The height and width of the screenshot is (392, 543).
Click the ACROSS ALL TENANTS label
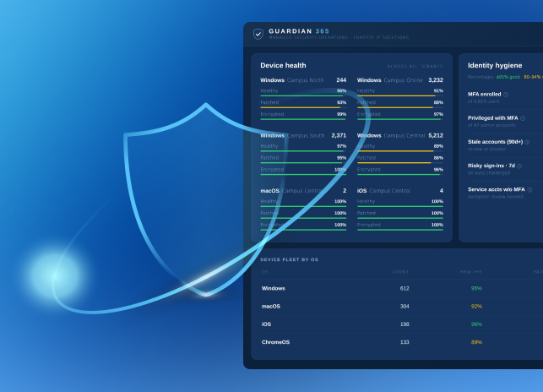415,66
